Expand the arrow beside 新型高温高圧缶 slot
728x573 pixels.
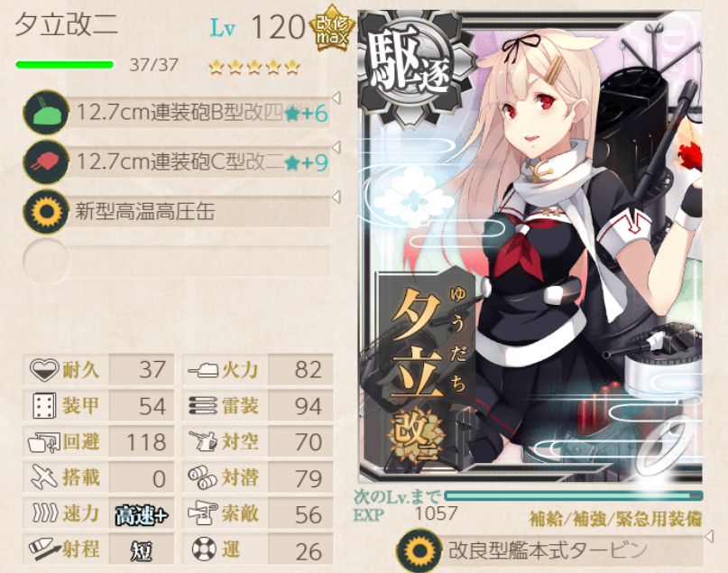click(336, 197)
